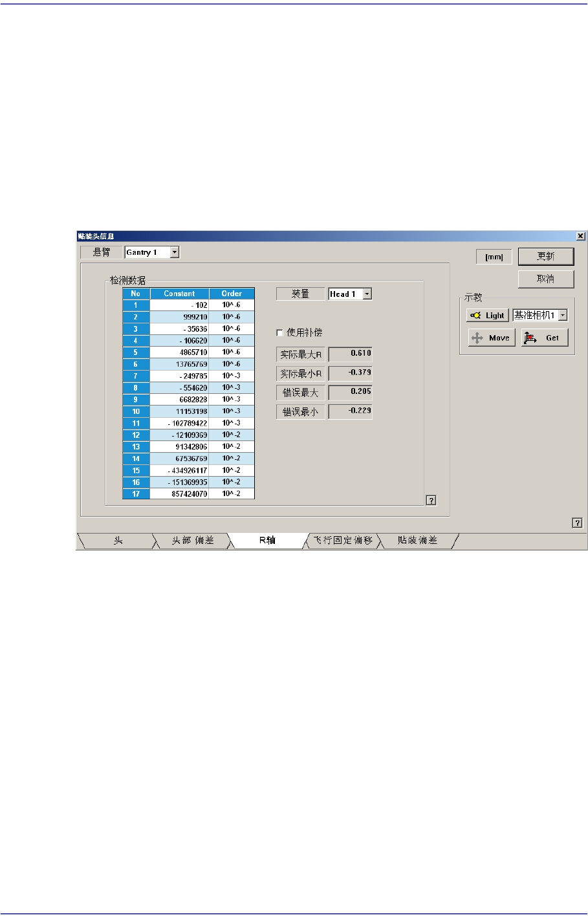Close the 贴装头信息 dialog window
Screen dimensions: 588x921
580,236
